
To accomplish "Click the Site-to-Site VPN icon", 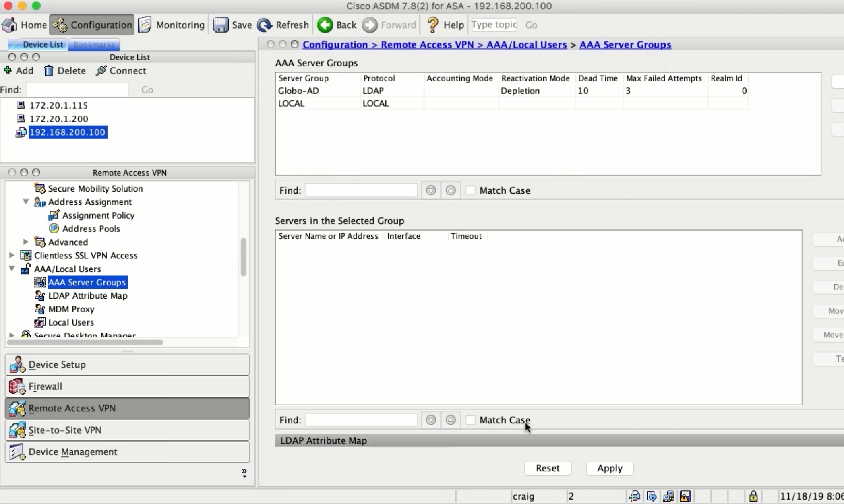I will point(17,430).
